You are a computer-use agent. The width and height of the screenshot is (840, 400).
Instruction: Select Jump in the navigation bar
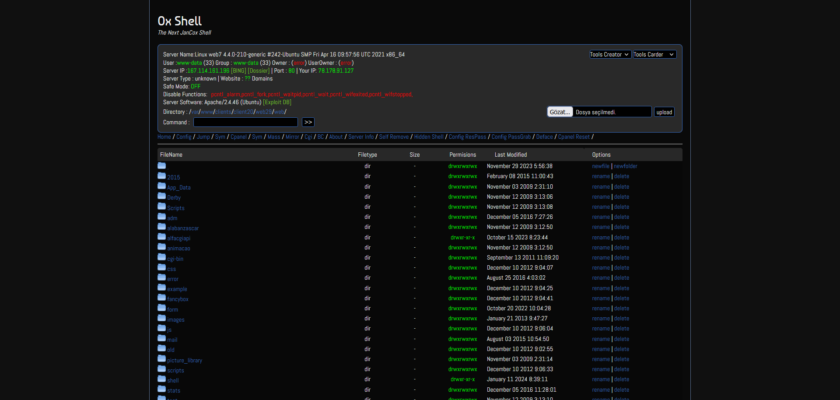click(x=203, y=137)
